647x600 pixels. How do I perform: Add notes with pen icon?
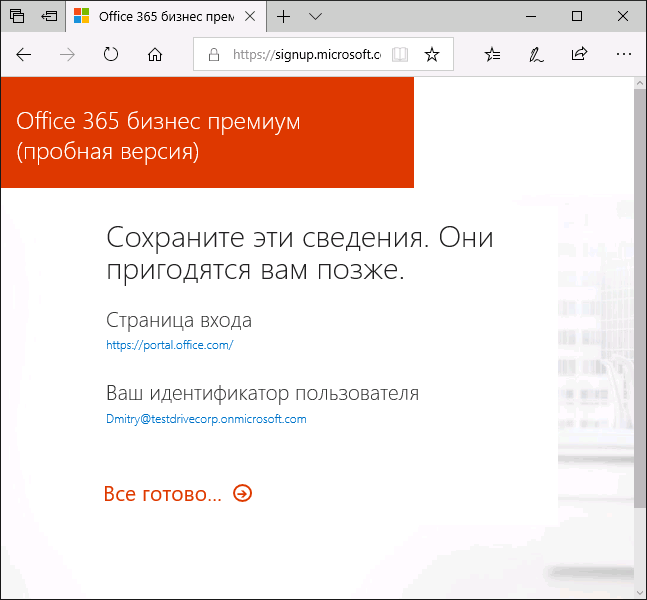pyautogui.click(x=536, y=54)
